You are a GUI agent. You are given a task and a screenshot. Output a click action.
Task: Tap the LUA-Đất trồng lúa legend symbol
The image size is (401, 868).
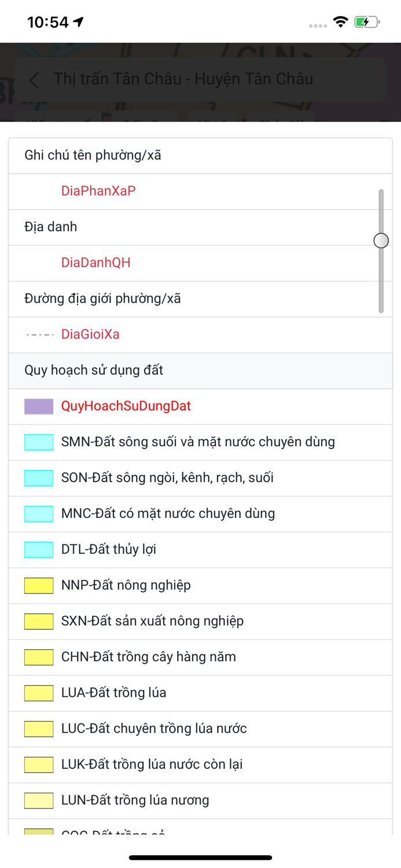tap(38, 693)
